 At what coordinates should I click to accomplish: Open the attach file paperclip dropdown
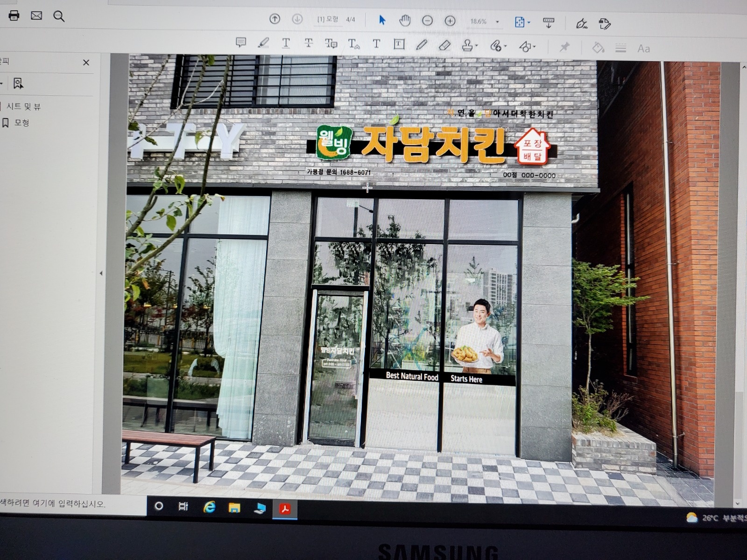tap(498, 46)
